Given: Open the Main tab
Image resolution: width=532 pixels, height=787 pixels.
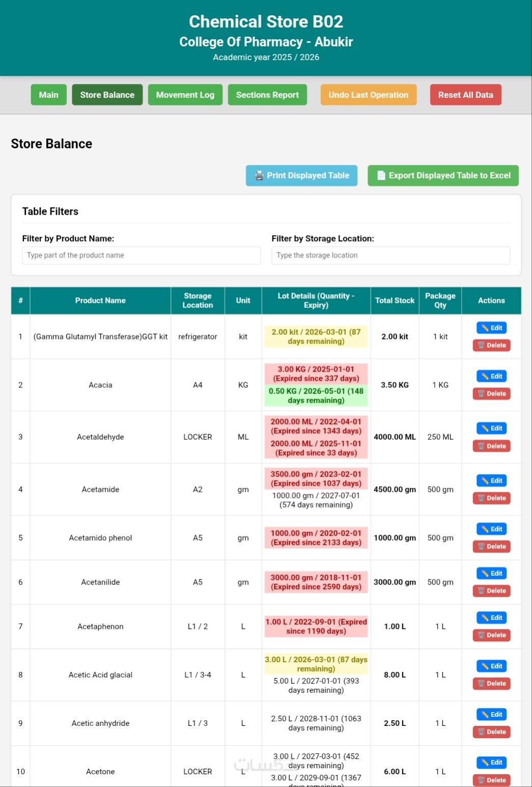Looking at the screenshot, I should point(48,95).
